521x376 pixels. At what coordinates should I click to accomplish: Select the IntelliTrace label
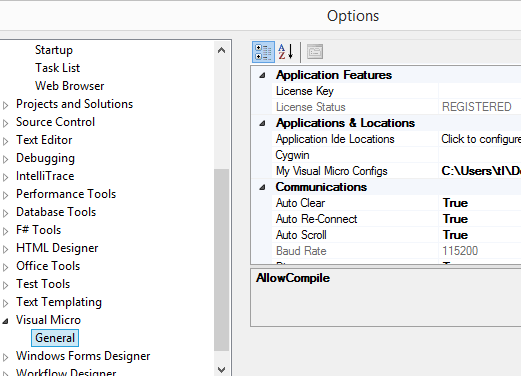click(45, 176)
